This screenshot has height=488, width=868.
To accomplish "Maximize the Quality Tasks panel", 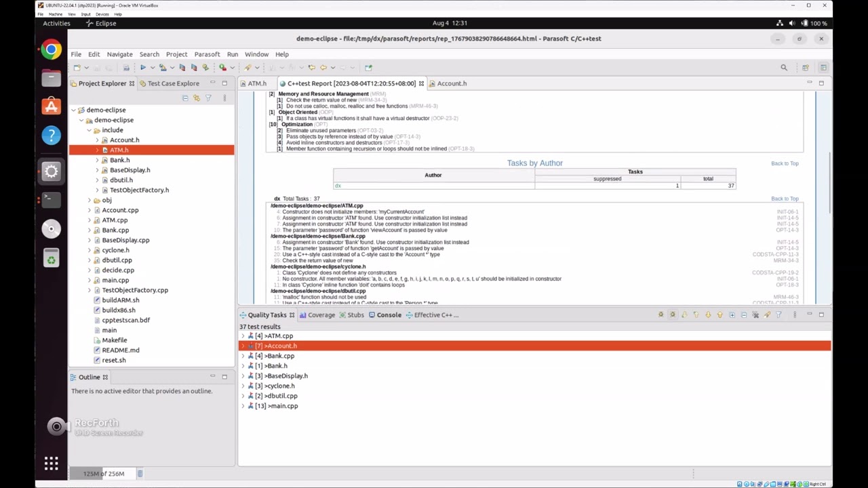I will 821,314.
